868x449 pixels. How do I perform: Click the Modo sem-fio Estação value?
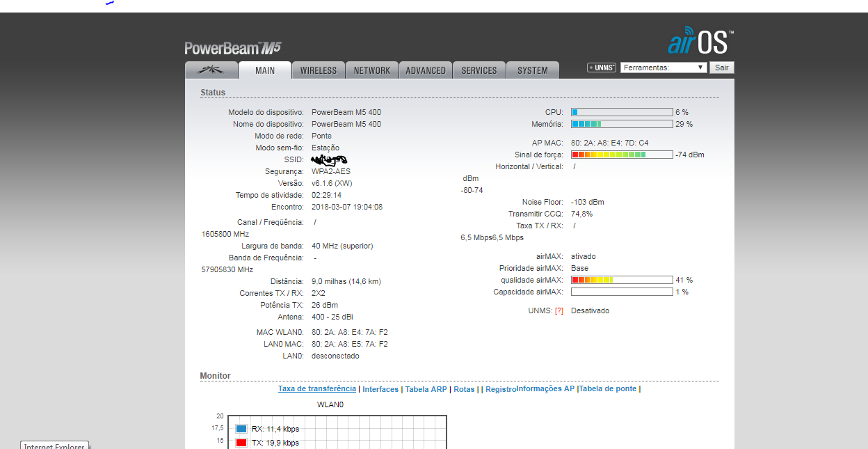click(325, 148)
